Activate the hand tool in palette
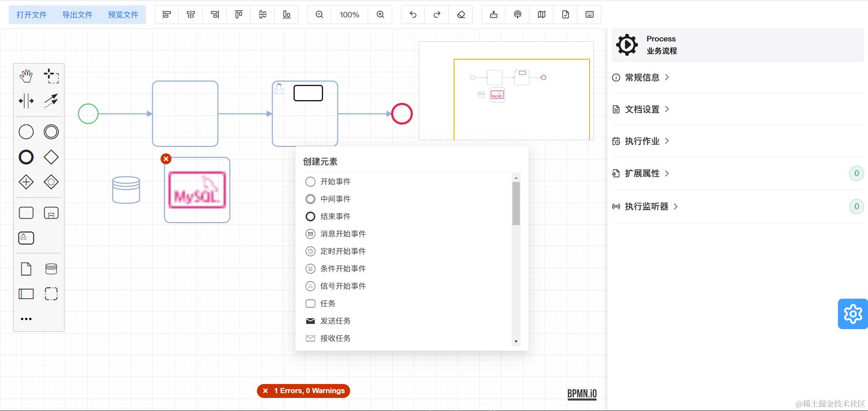 pyautogui.click(x=26, y=76)
